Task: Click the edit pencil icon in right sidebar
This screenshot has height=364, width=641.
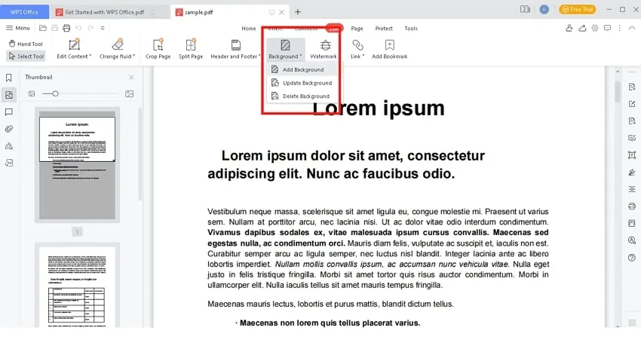Action: click(632, 104)
